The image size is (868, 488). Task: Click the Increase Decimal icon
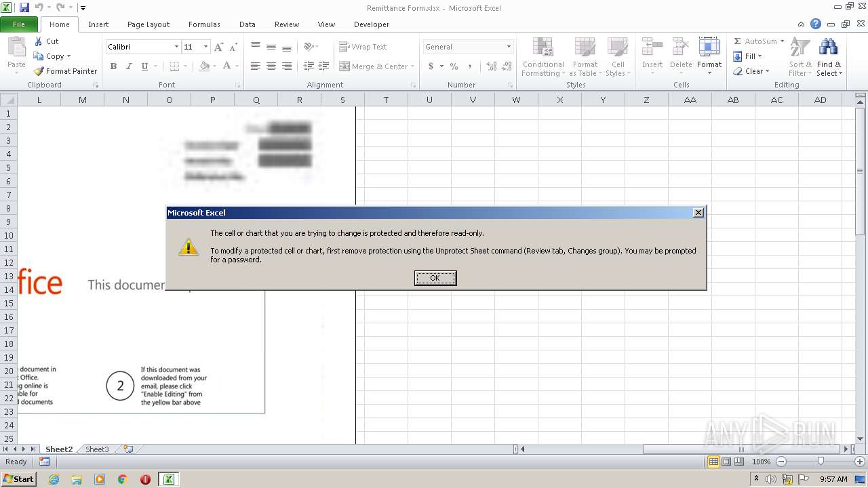(x=492, y=66)
